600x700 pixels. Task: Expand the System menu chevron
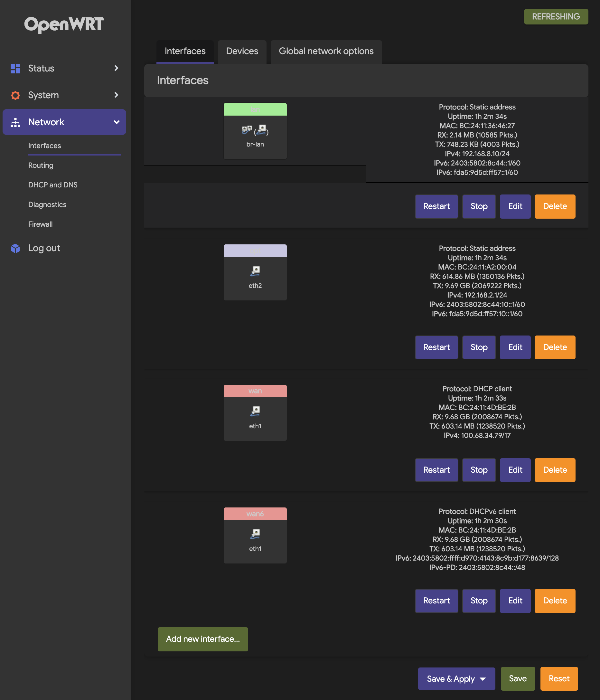click(116, 95)
